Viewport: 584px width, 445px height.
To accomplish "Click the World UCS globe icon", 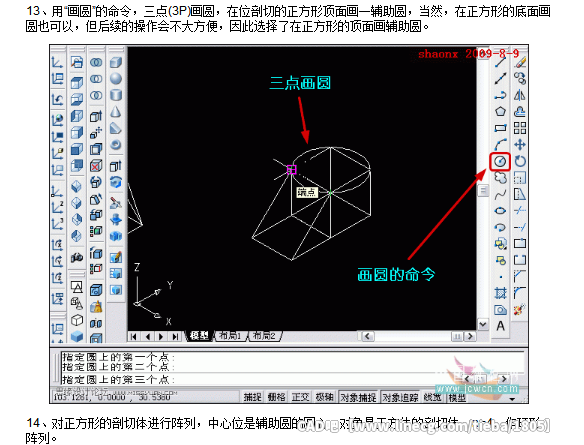I will pos(57,120).
